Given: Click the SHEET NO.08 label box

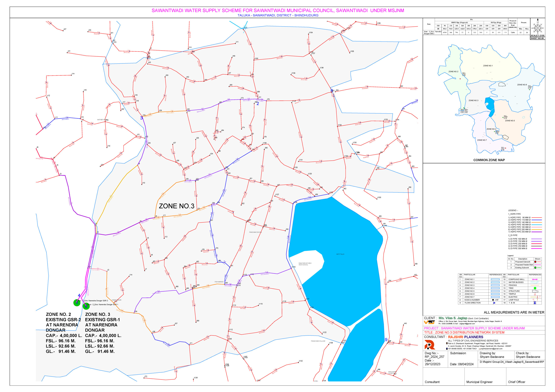Looking at the screenshot, I should click(x=537, y=38).
